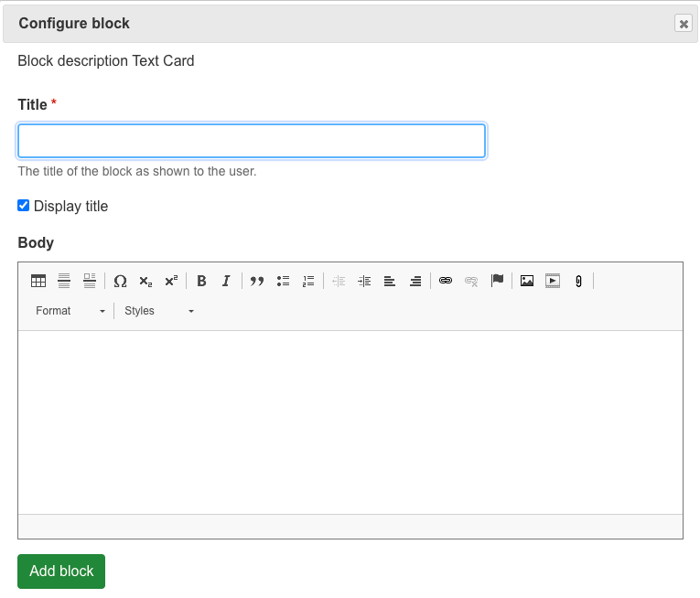The height and width of the screenshot is (598, 700).
Task: Insert horizontal line in the editor
Action: coord(64,281)
